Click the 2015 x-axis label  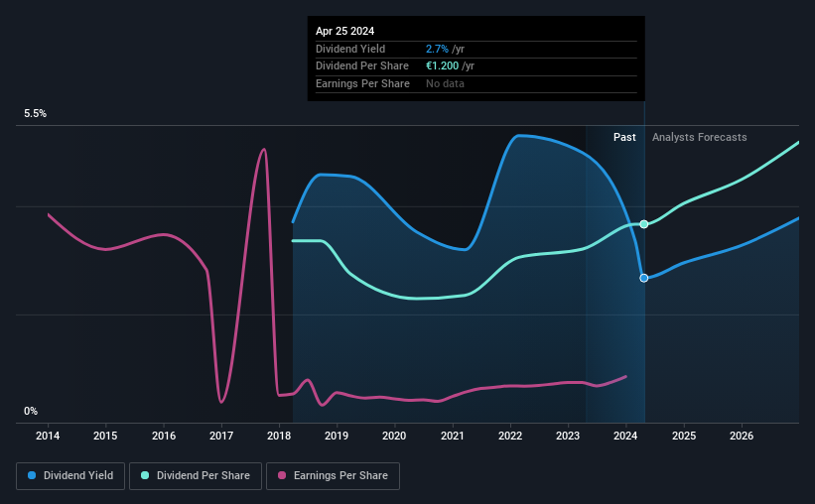105,436
